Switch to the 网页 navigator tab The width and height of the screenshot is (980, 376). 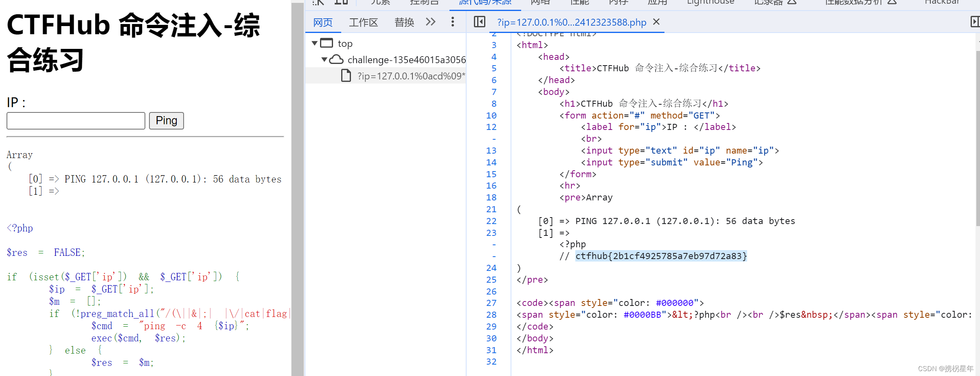[x=323, y=22]
